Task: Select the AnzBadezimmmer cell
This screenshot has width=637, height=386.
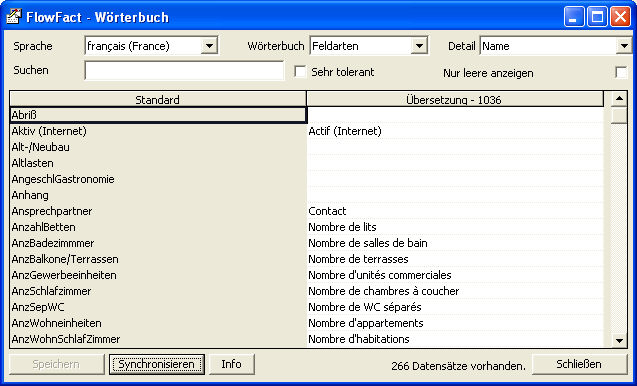Action: pos(158,243)
